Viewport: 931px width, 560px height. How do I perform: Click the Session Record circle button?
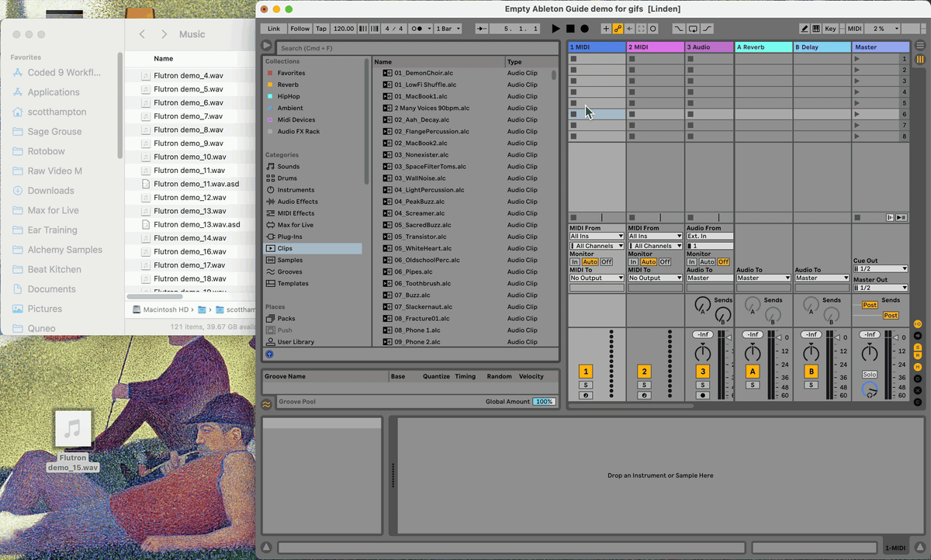pos(653,29)
